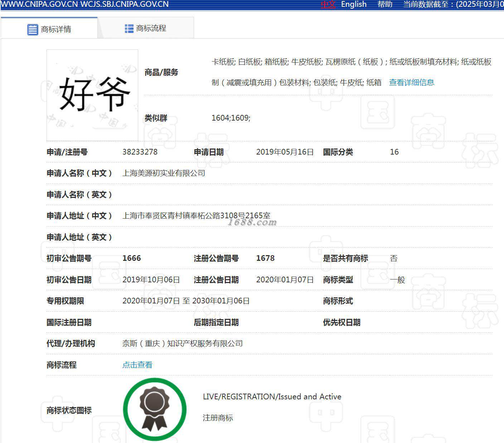Image resolution: width=504 pixels, height=443 pixels.
Task: Switch to the 商标流程 tab
Action: [x=146, y=28]
